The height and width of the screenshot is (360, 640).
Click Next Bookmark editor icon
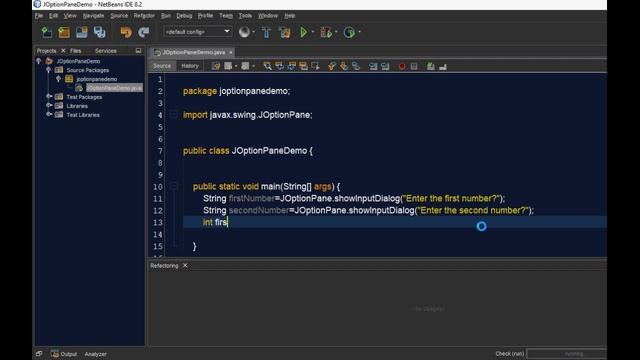[x=344, y=66]
